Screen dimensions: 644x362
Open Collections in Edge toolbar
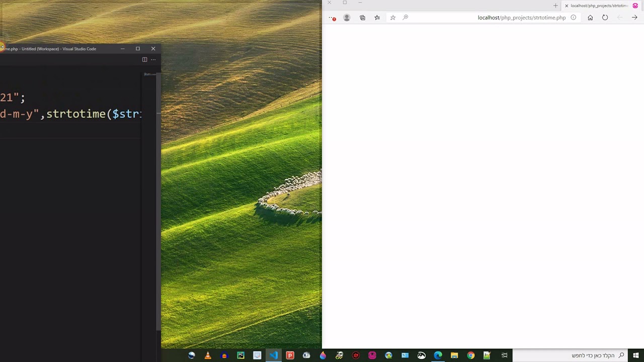362,18
